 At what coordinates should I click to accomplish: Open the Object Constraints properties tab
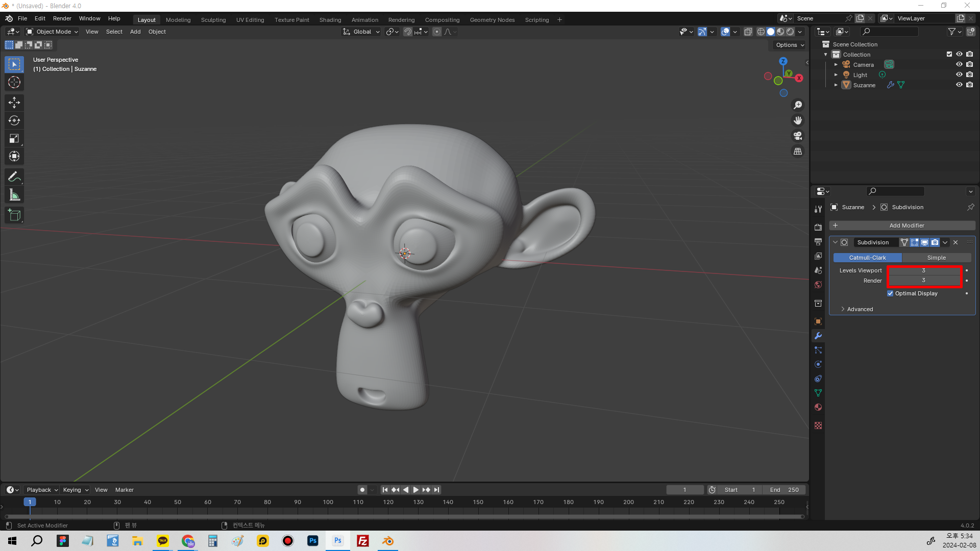coord(818,379)
